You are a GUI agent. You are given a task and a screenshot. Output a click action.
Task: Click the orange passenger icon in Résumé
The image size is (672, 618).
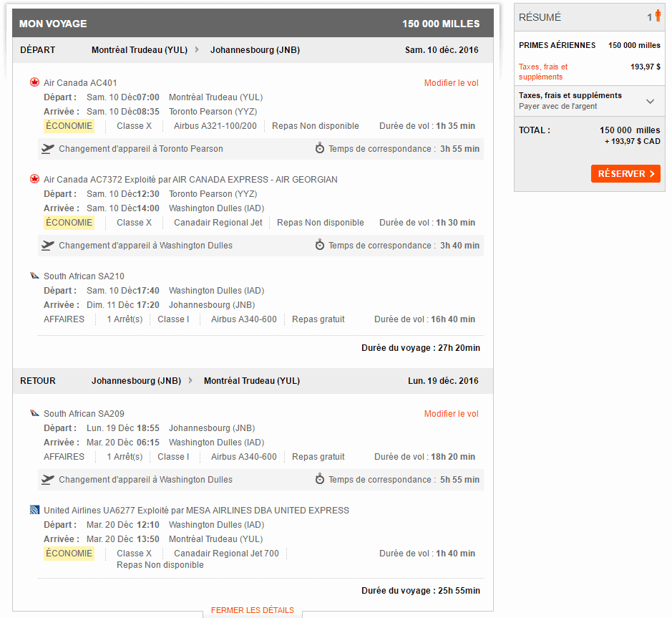tap(658, 16)
